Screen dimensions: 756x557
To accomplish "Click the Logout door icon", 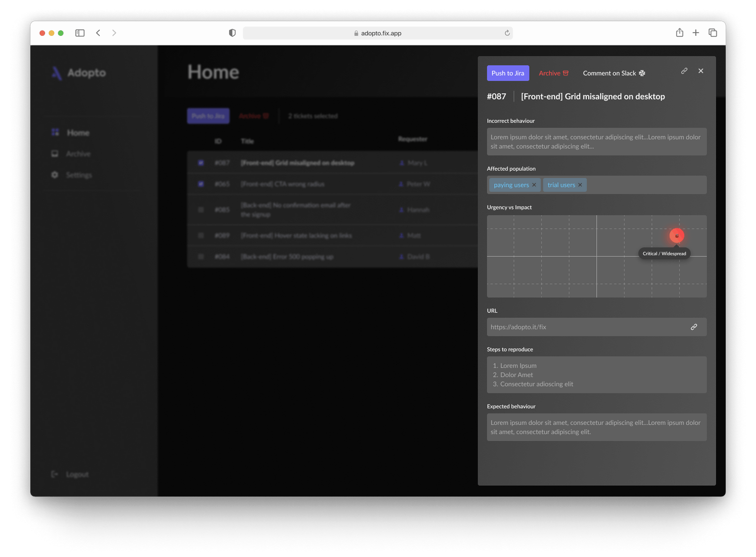I will point(54,474).
